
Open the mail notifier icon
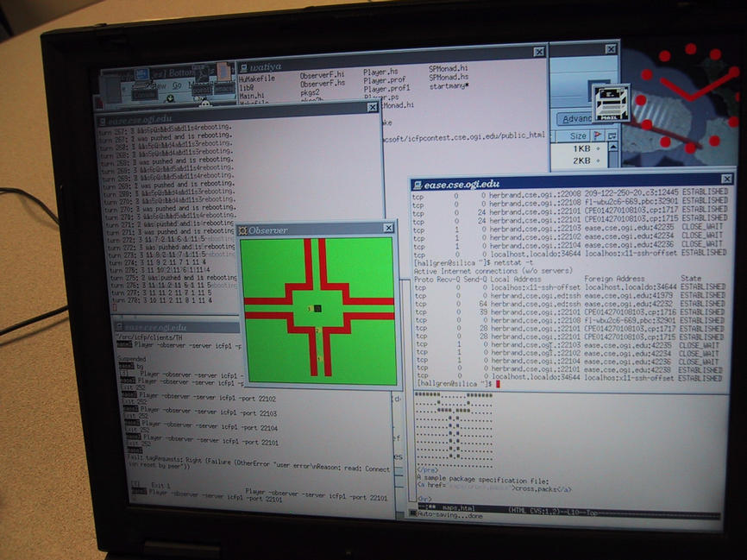coord(612,103)
